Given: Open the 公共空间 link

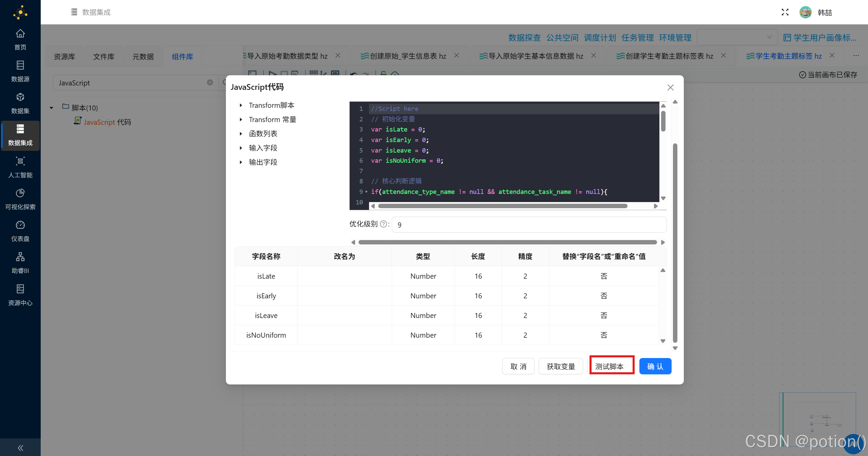Looking at the screenshot, I should (562, 37).
